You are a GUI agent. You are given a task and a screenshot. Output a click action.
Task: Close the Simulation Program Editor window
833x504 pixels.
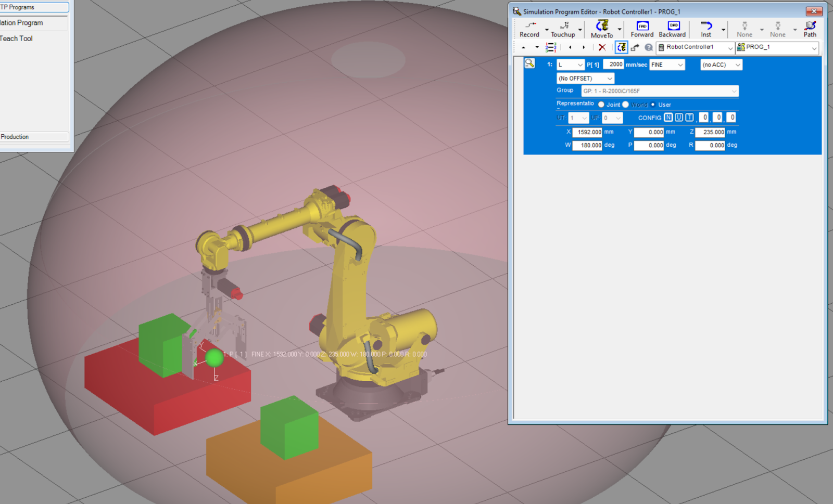click(814, 11)
